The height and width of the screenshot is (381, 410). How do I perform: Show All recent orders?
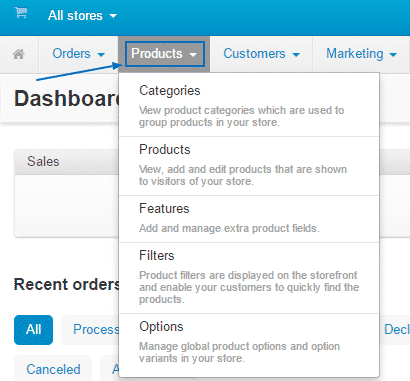coord(33,330)
